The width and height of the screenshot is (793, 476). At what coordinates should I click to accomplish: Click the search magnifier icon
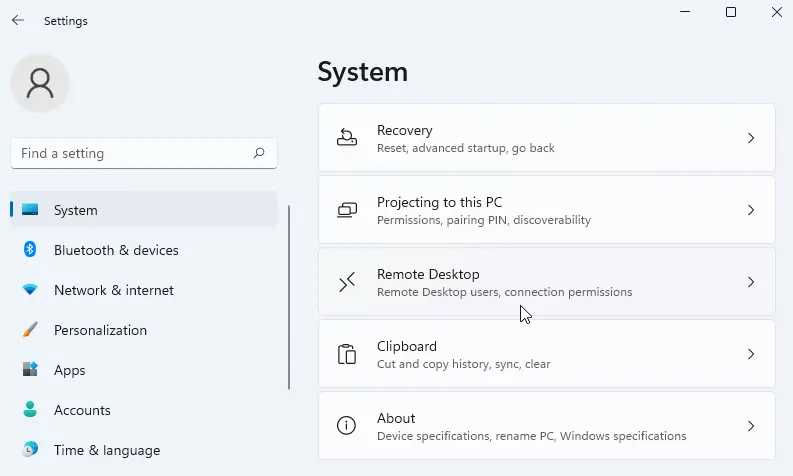(x=259, y=153)
